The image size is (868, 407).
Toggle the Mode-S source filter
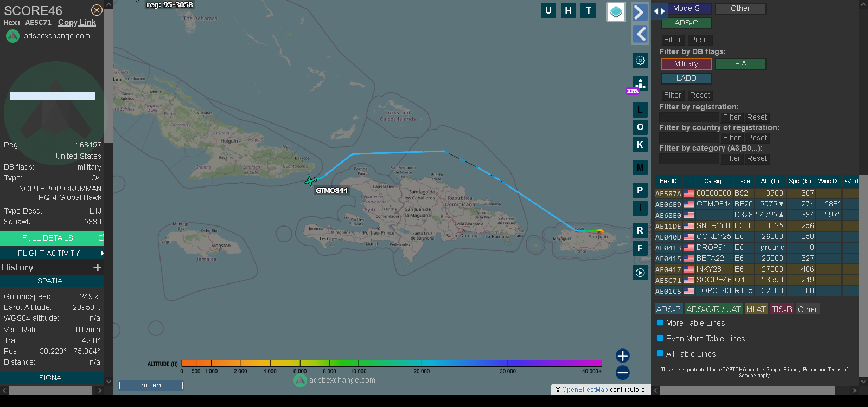click(686, 9)
